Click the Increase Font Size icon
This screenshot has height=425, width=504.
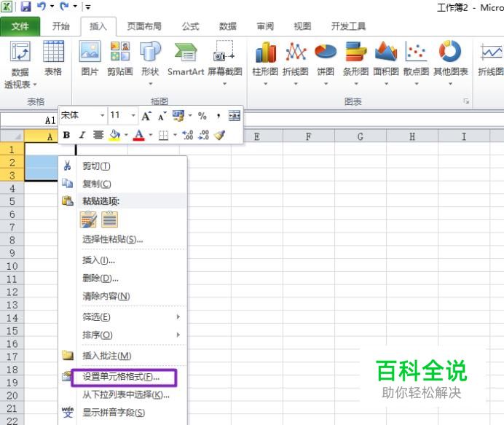tap(146, 116)
